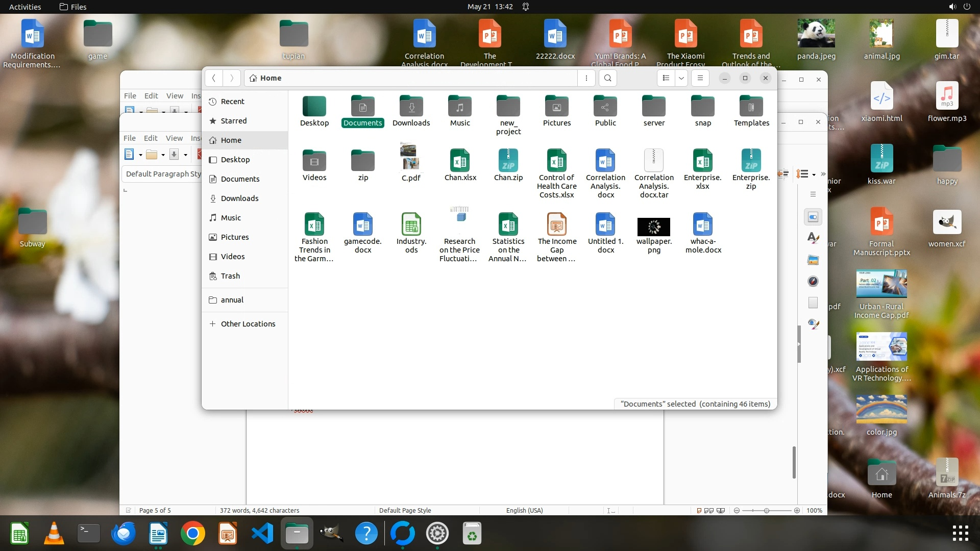Launch Visual Studio Code from the dock
Screen dimensions: 980x551
[x=262, y=534]
